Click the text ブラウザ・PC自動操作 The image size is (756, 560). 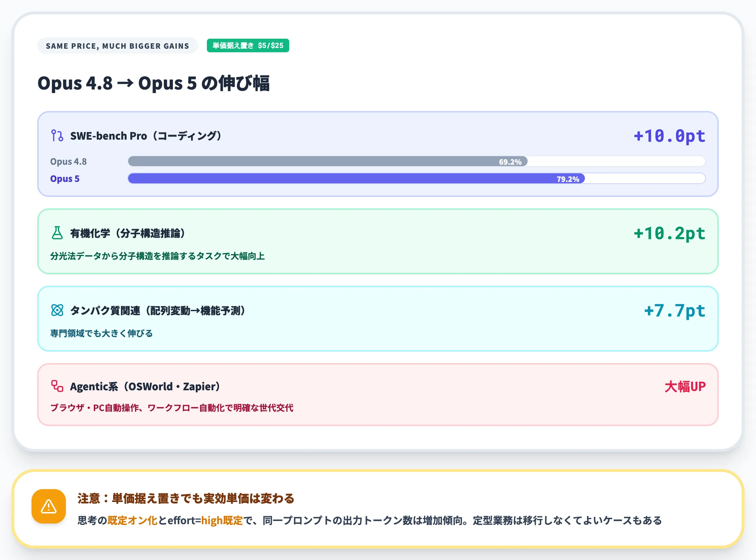(x=94, y=408)
